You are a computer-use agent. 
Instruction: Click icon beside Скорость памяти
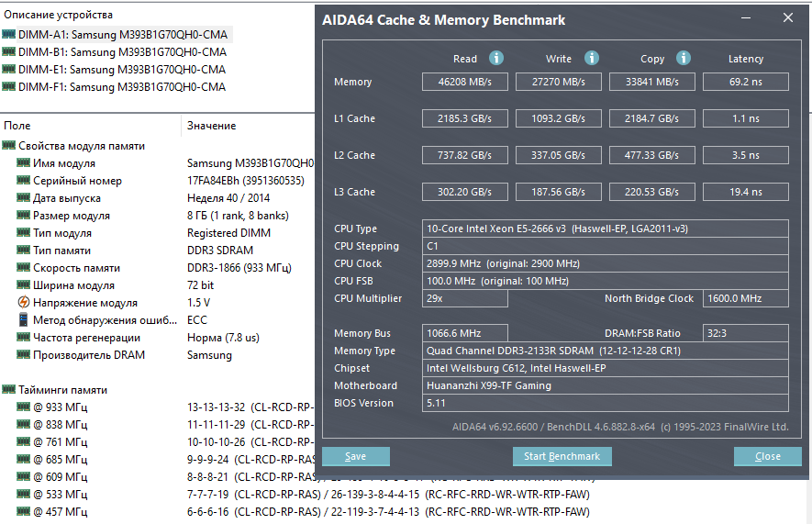click(x=23, y=268)
